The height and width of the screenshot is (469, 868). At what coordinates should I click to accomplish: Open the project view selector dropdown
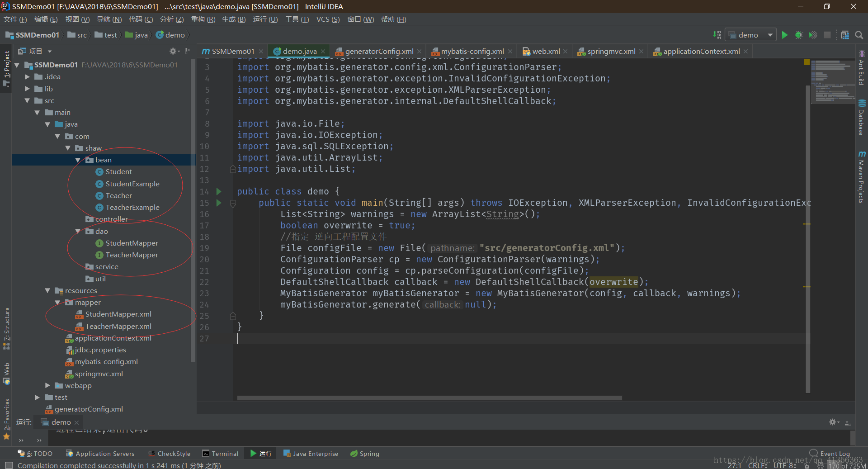pyautogui.click(x=35, y=51)
